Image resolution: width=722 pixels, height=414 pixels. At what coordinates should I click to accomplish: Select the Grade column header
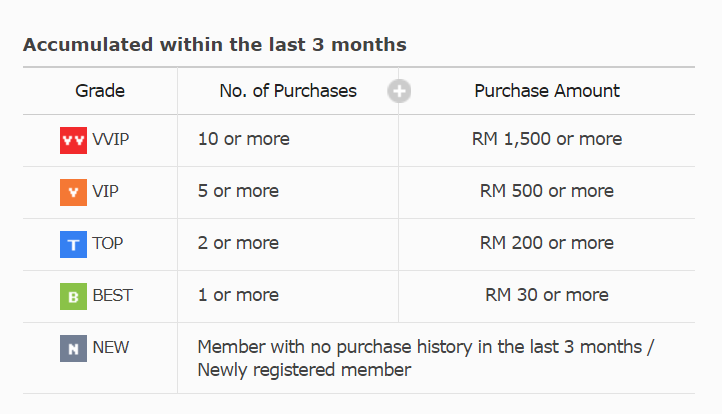point(100,91)
